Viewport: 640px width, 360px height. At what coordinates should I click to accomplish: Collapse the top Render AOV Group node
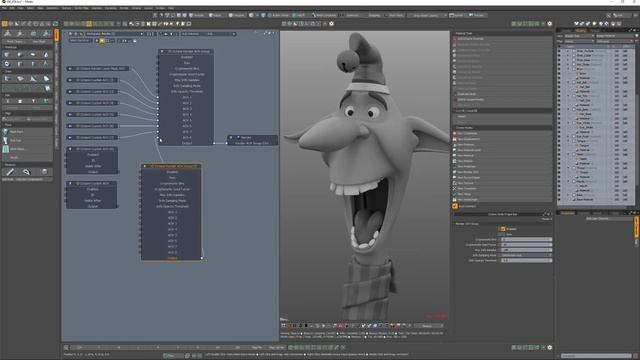162,51
